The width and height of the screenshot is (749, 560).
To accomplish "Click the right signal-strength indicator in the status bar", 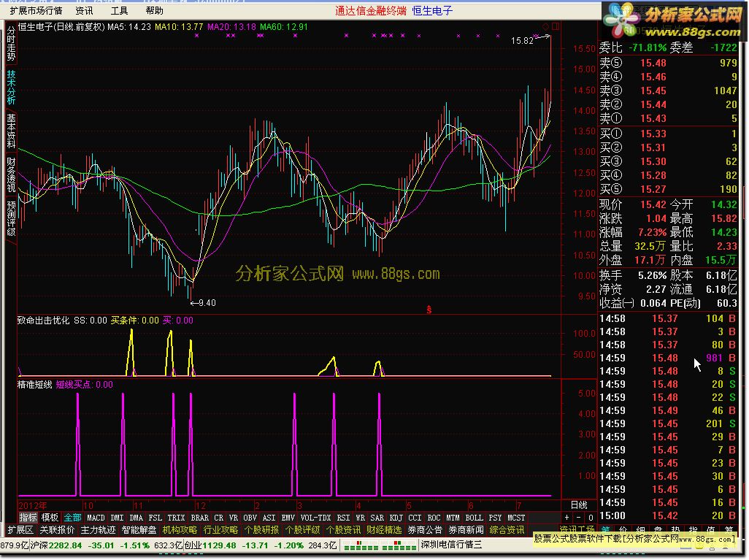I will 399,545.
